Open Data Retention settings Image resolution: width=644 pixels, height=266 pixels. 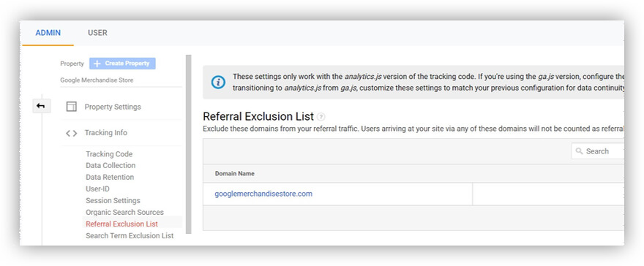[110, 177]
